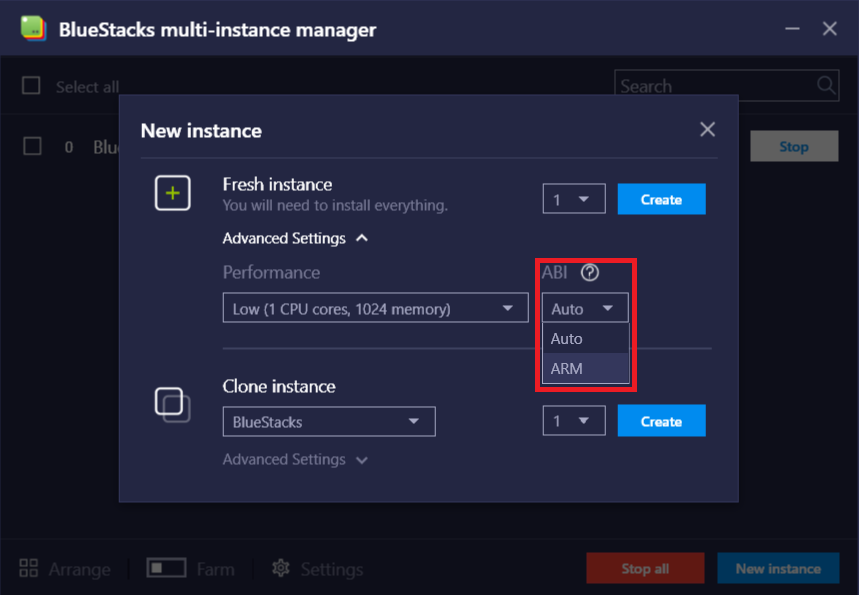Close the New instance dialog
The image size is (859, 595).
[x=707, y=130]
